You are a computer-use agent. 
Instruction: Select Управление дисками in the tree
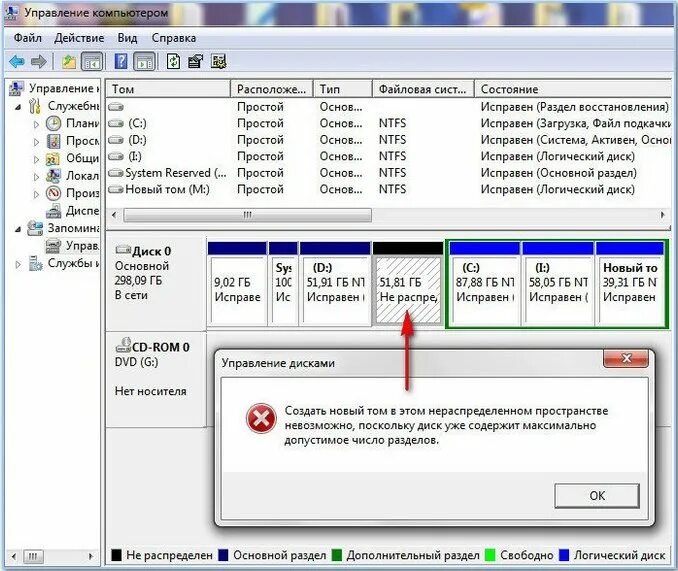[73, 246]
